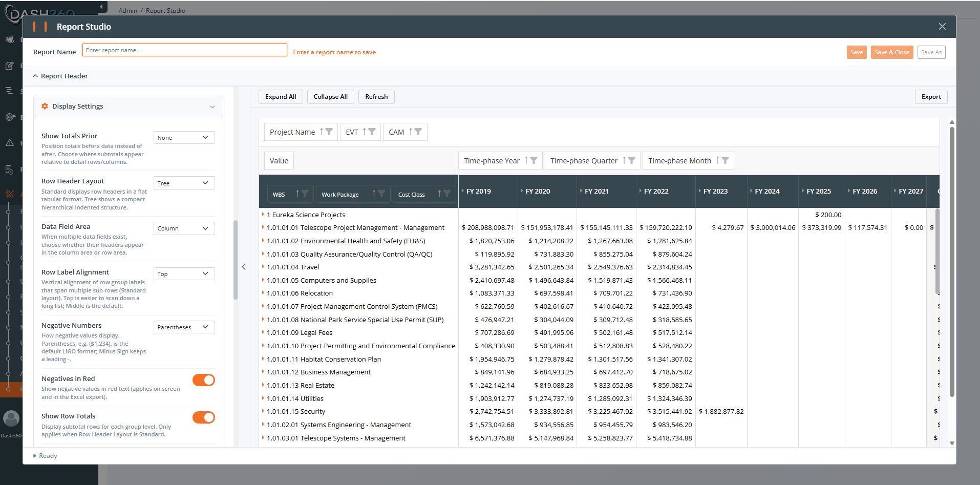Viewport: 980px width, 485px height.
Task: Click the filter icon on EVT field
Action: tap(372, 132)
